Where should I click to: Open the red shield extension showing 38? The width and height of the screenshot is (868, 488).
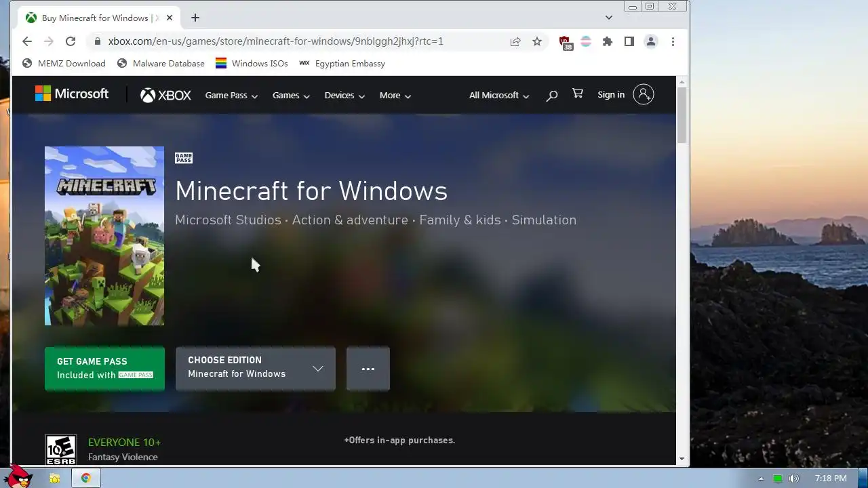click(565, 43)
